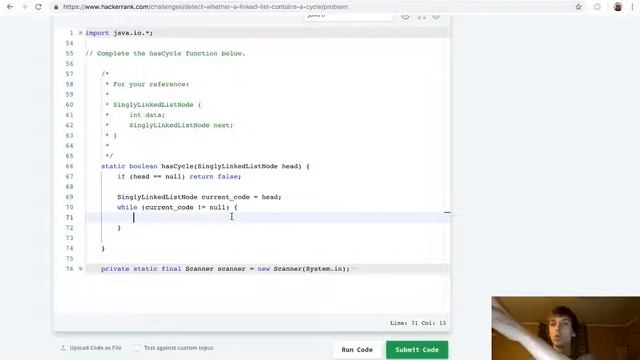Click the closing brace on line 74
This screenshot has height=360, width=640.
(x=103, y=248)
